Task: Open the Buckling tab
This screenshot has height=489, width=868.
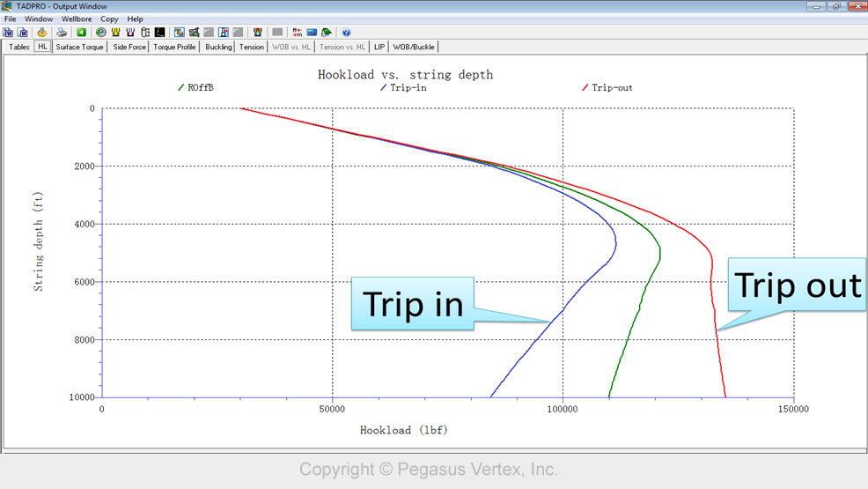Action: click(x=218, y=47)
